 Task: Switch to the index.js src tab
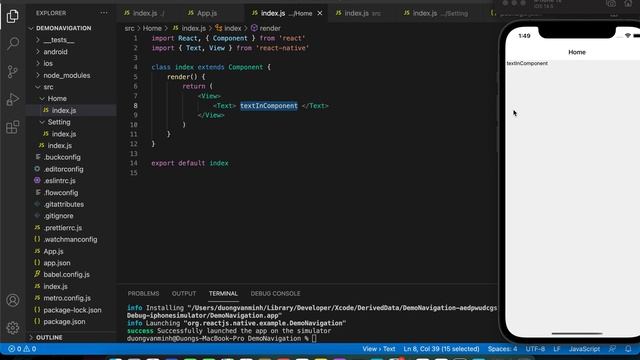[358, 13]
